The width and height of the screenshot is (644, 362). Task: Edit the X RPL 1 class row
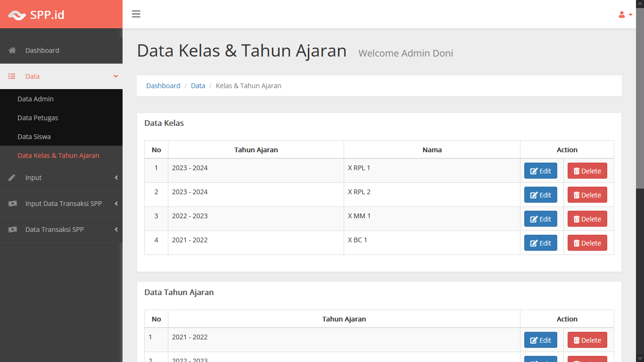click(540, 171)
